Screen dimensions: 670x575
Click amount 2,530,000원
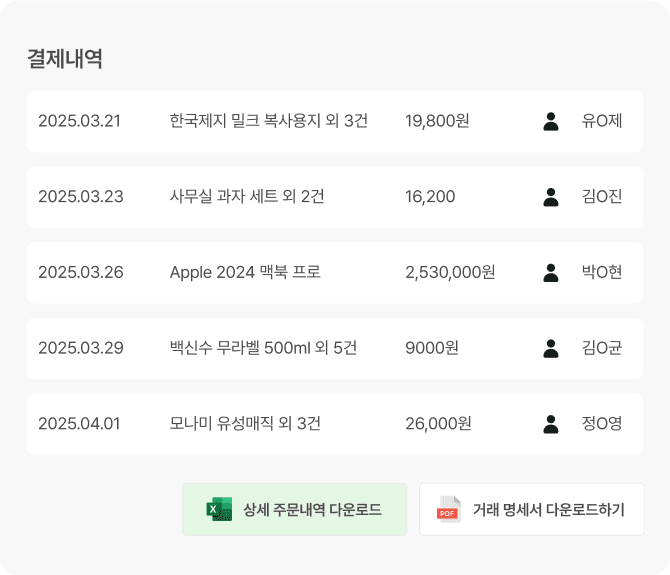coord(450,272)
